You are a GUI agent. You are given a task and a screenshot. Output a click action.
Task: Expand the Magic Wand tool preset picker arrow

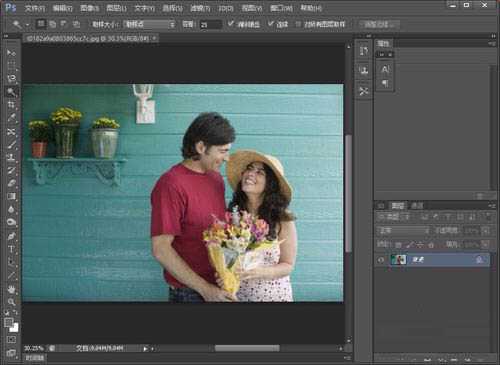tap(27, 25)
